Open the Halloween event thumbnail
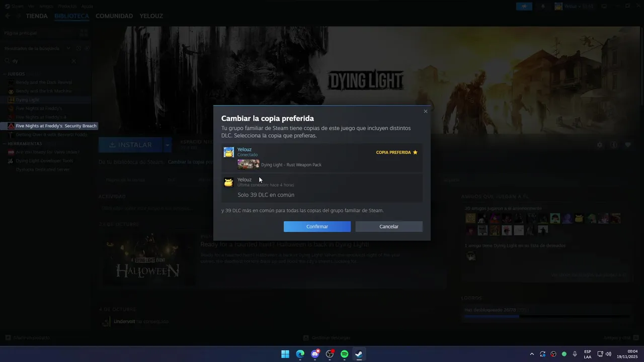 [147, 259]
